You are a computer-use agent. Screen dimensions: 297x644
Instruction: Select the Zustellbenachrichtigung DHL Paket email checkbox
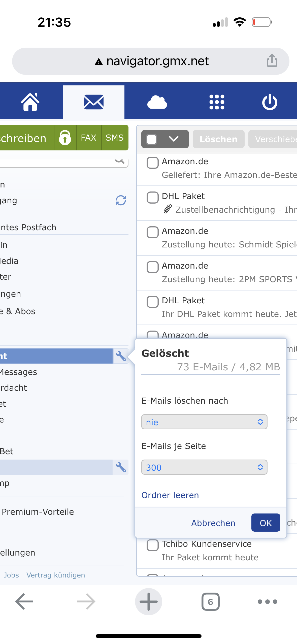[152, 197]
